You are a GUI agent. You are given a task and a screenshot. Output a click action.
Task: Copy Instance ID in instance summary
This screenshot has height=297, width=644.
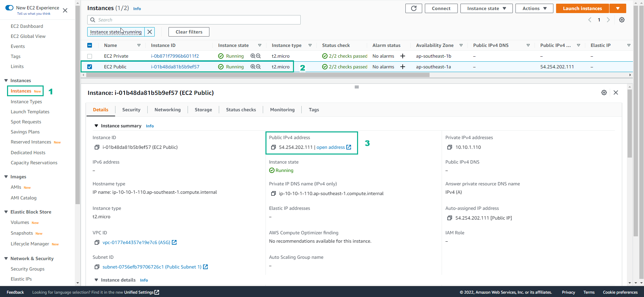[x=97, y=147]
